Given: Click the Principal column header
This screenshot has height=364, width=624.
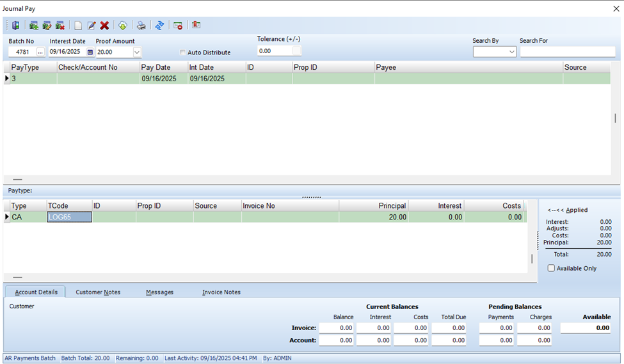Looking at the screenshot, I should coord(373,206).
